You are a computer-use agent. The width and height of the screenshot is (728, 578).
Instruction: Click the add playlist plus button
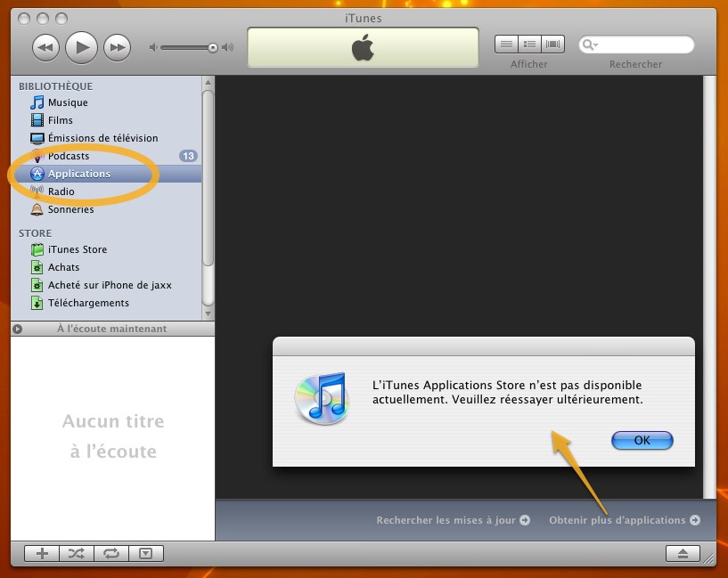click(x=42, y=553)
